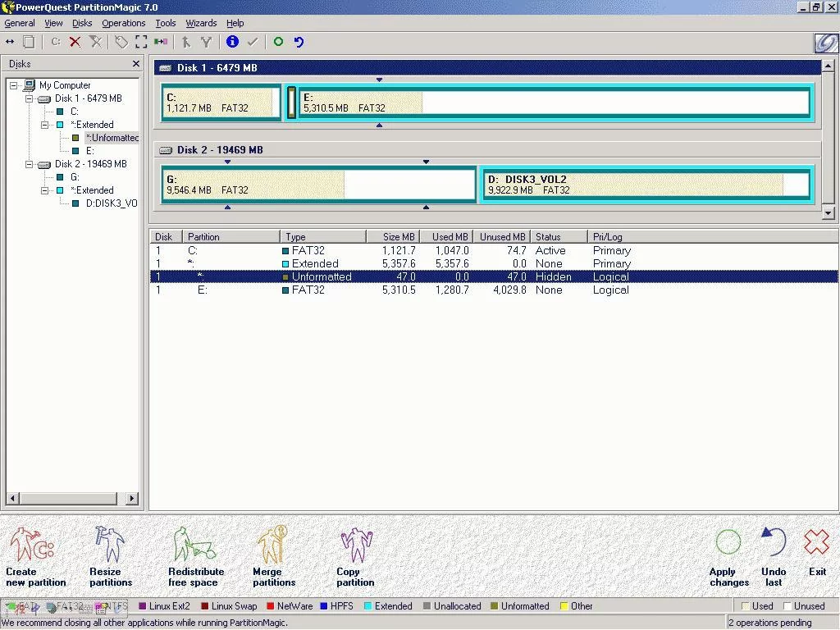Click the green circle Apply toolbar icon
The height and width of the screenshot is (630, 840).
point(278,42)
